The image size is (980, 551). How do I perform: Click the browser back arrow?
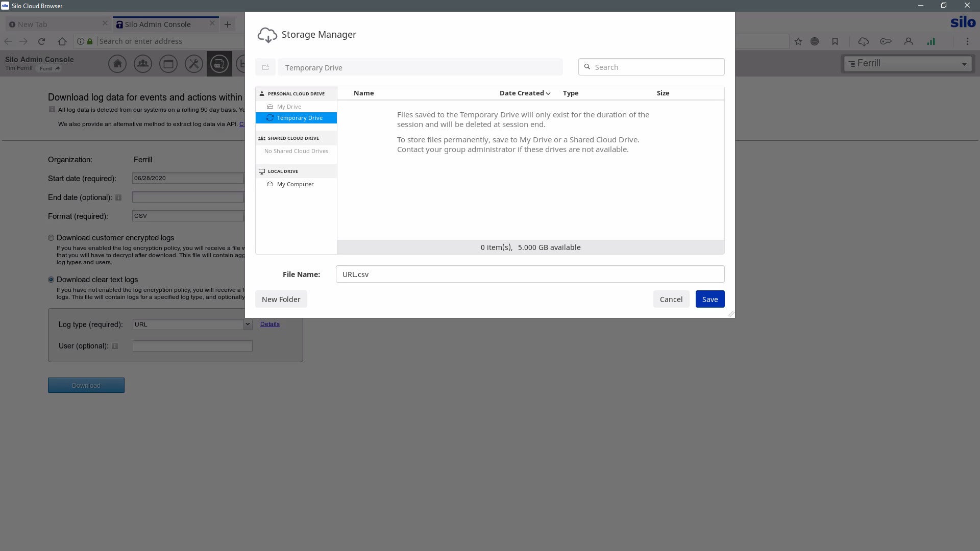click(8, 41)
